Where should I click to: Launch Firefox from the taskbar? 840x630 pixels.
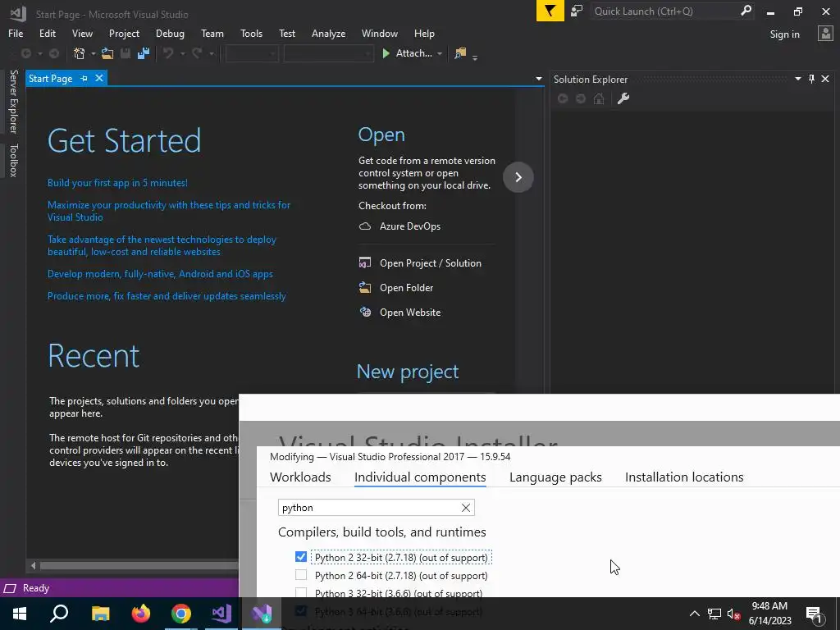click(141, 614)
